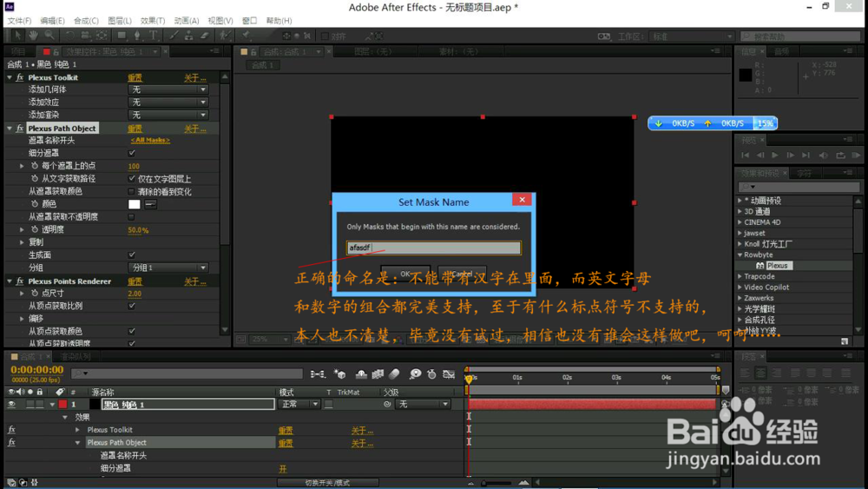Hide layer 黑色 纯色 1 with eye toggle
868x489 pixels.
(x=11, y=404)
